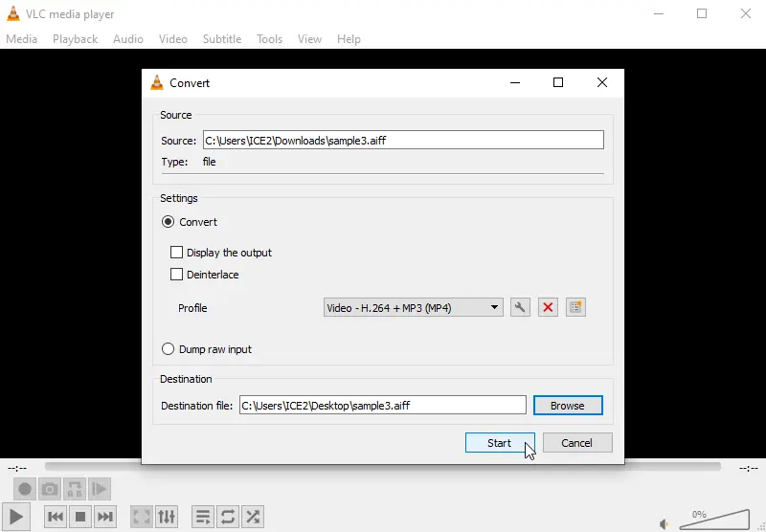Screen dimensions: 766x532
Task: Open the Media menu
Action: [21, 39]
